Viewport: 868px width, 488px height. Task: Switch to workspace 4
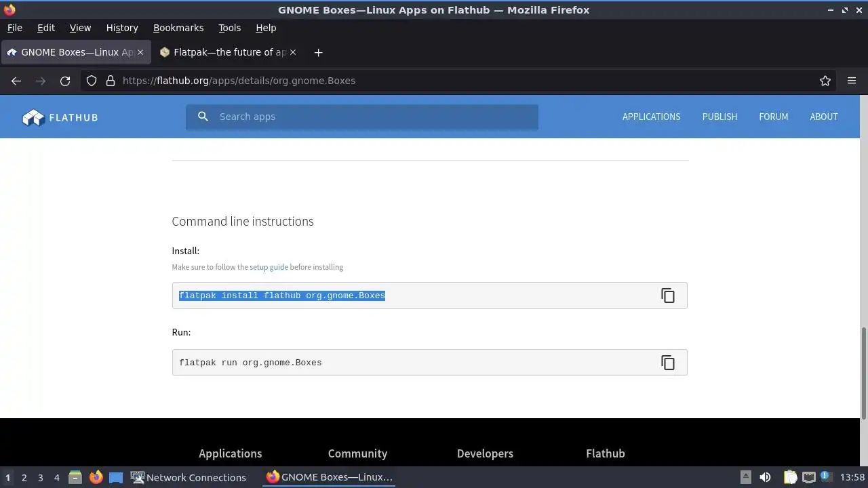click(x=57, y=477)
